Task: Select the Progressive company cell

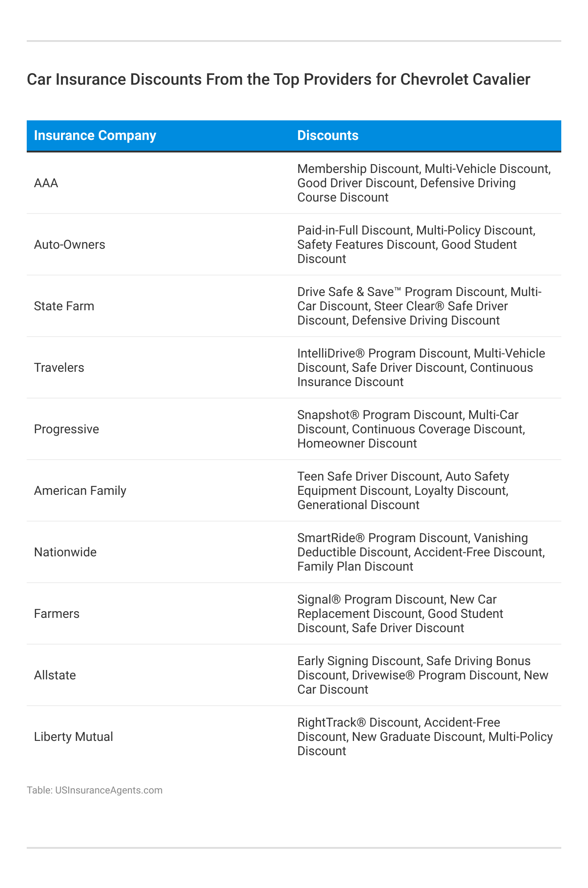Action: tap(66, 429)
